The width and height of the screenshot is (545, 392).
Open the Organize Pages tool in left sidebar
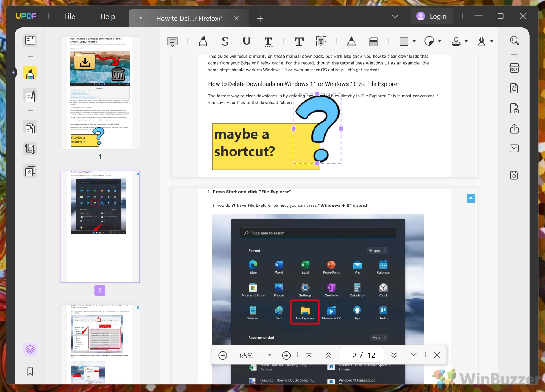pos(30,128)
